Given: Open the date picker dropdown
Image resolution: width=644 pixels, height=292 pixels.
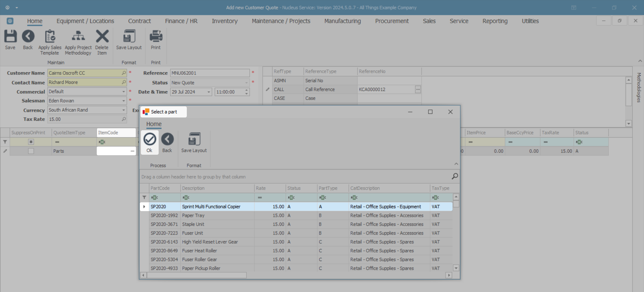Looking at the screenshot, I should 209,92.
